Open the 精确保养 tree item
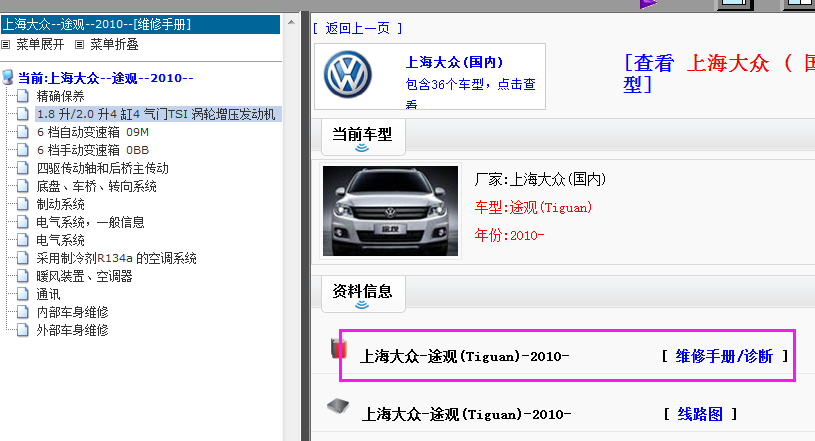The image size is (815, 441). (x=60, y=96)
